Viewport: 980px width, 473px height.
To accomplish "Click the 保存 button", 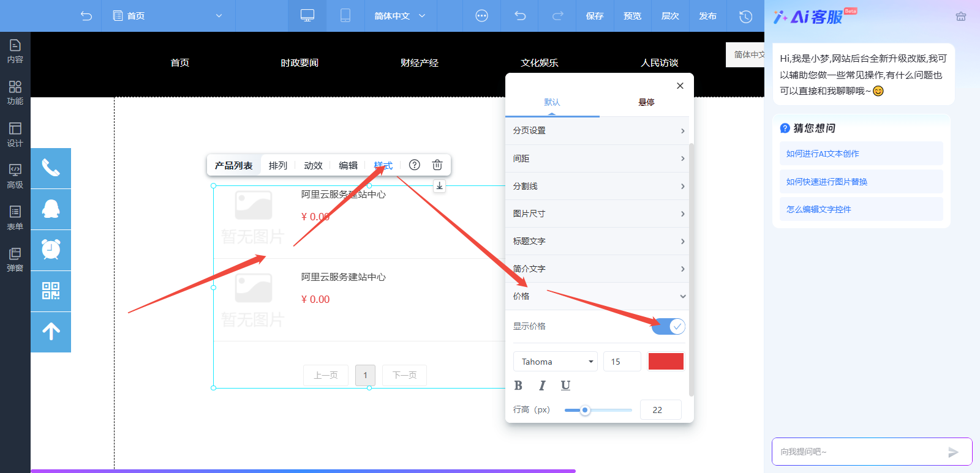I will (595, 16).
